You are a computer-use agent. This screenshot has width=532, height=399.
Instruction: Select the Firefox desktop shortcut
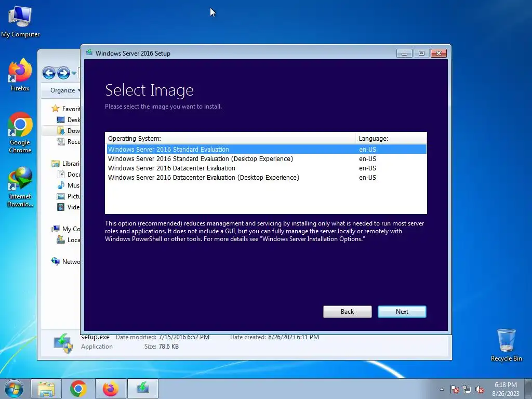[20, 75]
